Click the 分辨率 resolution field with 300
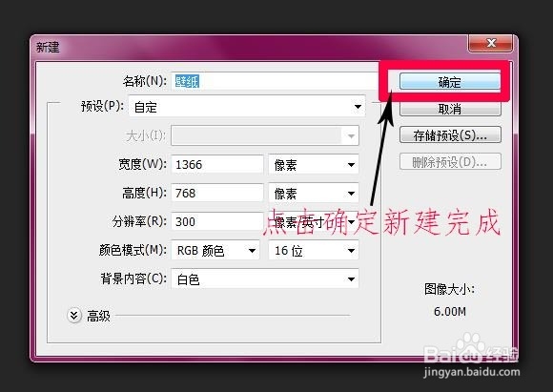Viewport: 553px width, 392px height. click(217, 221)
